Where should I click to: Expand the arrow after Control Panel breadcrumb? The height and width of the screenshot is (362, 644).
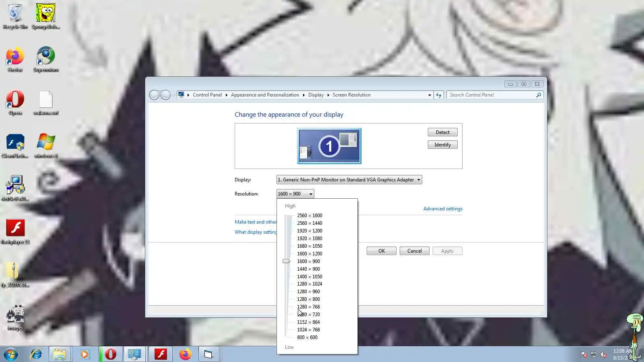(227, 95)
